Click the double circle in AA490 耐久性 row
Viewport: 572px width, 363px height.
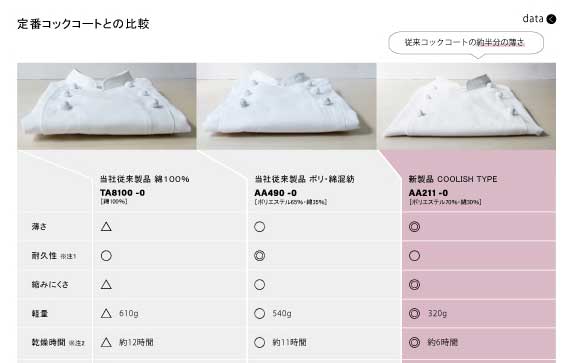259,256
